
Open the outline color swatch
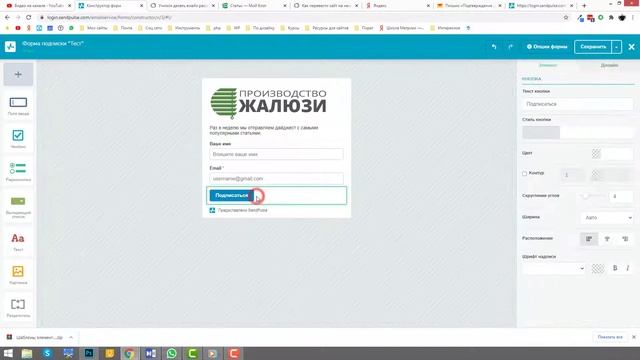click(596, 175)
